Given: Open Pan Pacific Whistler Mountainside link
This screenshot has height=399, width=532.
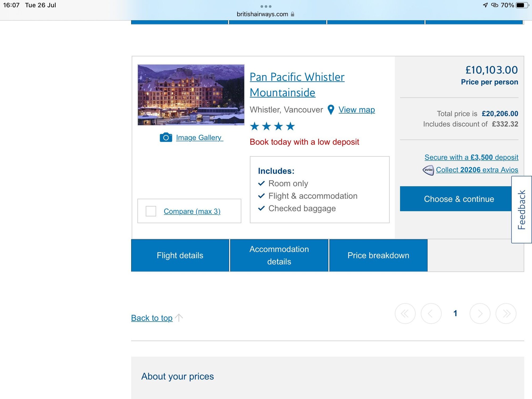Looking at the screenshot, I should click(297, 85).
